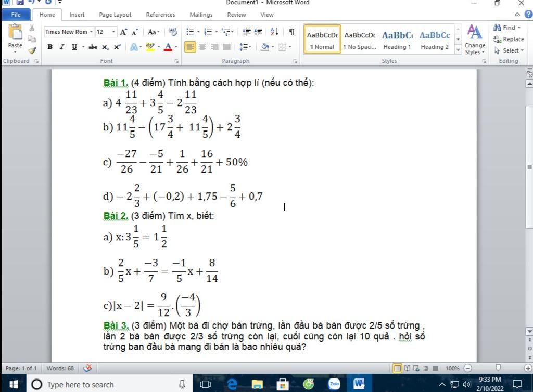The height and width of the screenshot is (392, 533).
Task: Increase paragraph indent
Action: click(x=258, y=32)
